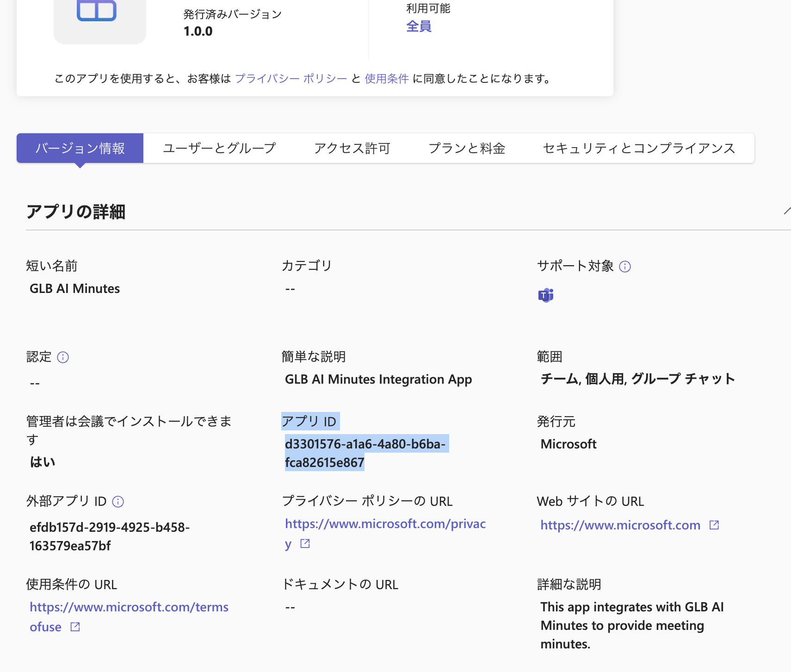Viewport: 791px width, 672px height.
Task: Open the 使用条件 link
Action: tap(386, 79)
